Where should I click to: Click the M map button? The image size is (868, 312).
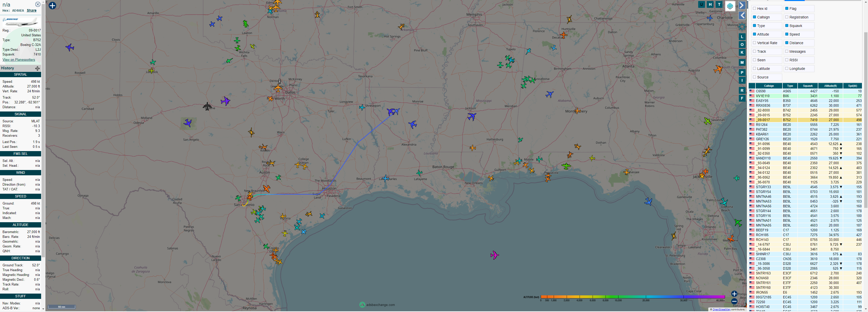742,62
